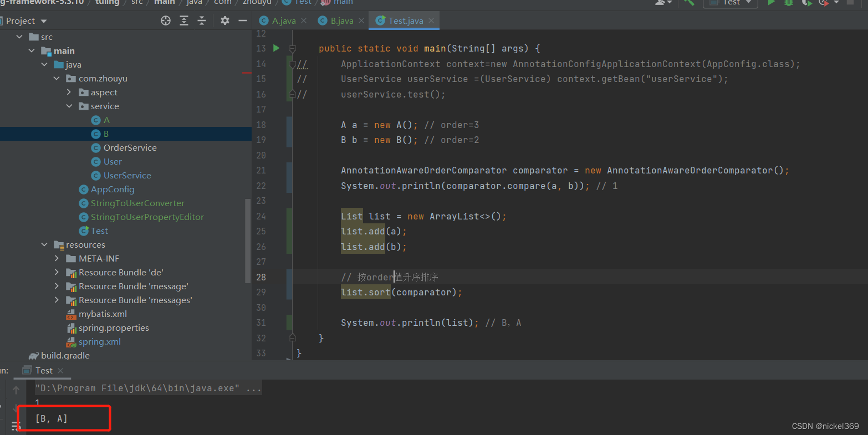
Task: Click the mybatis.xml file icon
Action: (71, 314)
